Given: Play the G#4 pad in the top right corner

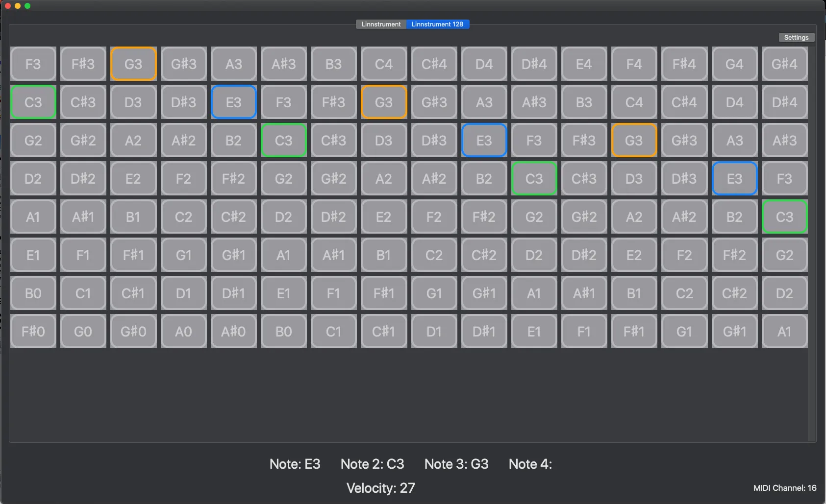Looking at the screenshot, I should coord(784,64).
